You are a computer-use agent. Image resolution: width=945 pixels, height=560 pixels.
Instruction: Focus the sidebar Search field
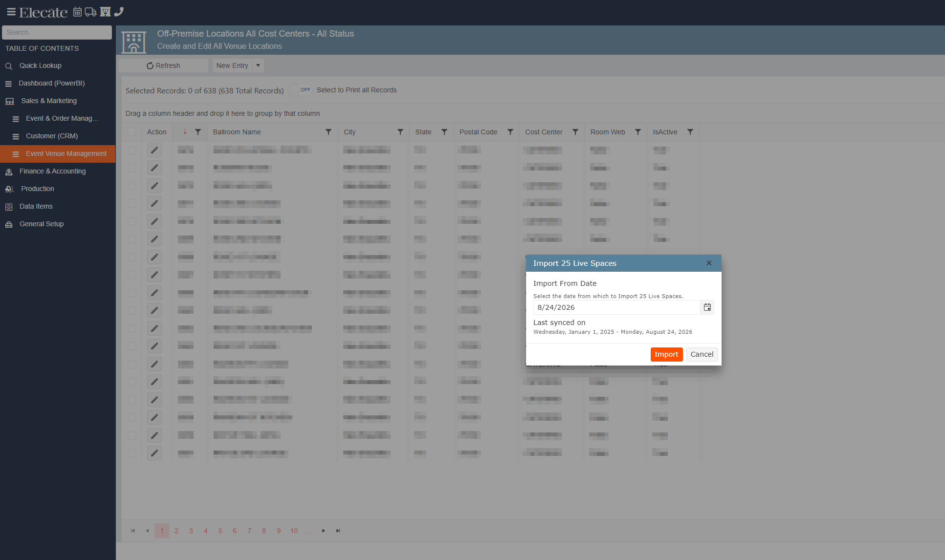pos(57,32)
